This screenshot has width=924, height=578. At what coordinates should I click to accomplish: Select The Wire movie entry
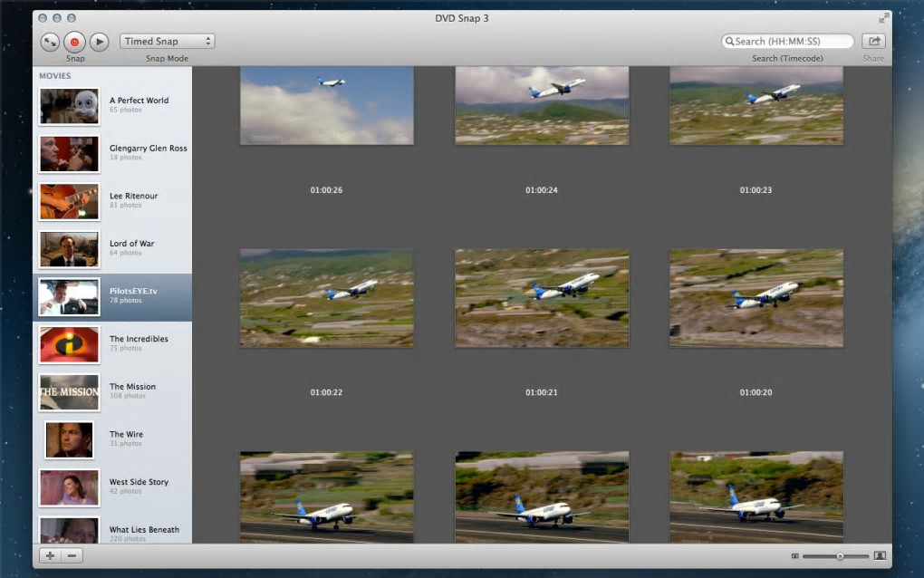[x=112, y=440]
